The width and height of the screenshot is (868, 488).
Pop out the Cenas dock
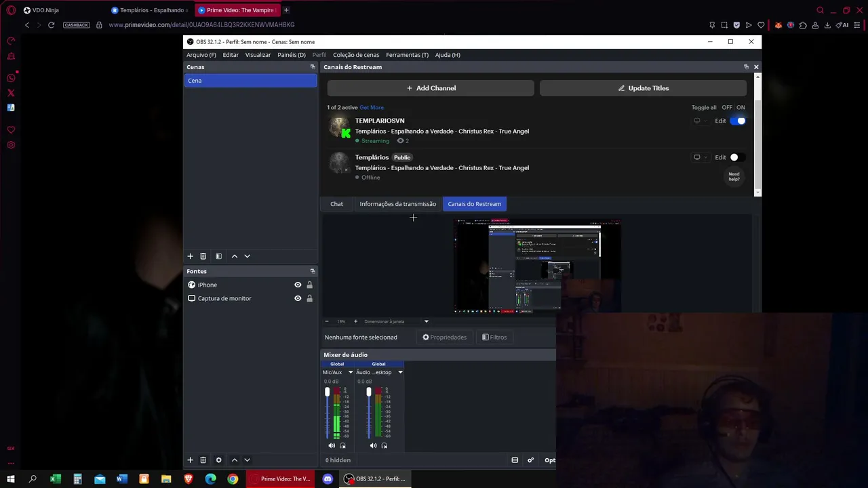[x=313, y=67]
